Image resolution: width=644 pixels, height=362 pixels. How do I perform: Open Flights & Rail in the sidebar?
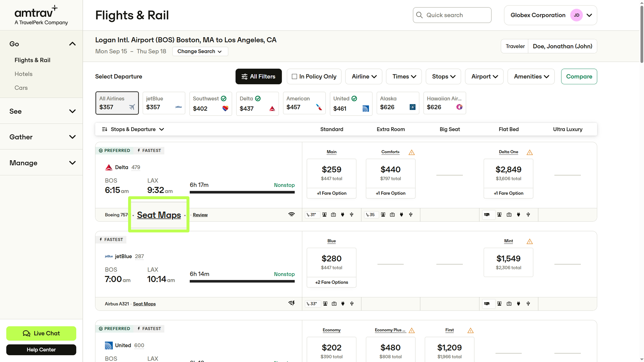click(32, 60)
